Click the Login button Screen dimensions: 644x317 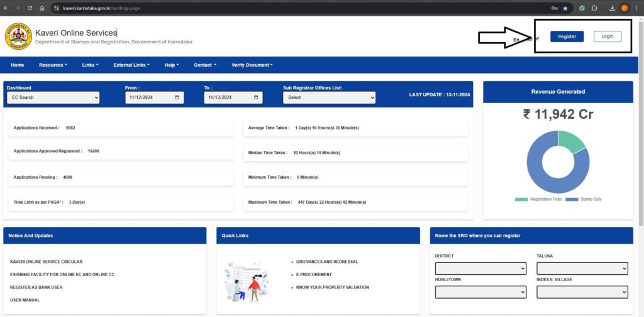[x=608, y=36]
